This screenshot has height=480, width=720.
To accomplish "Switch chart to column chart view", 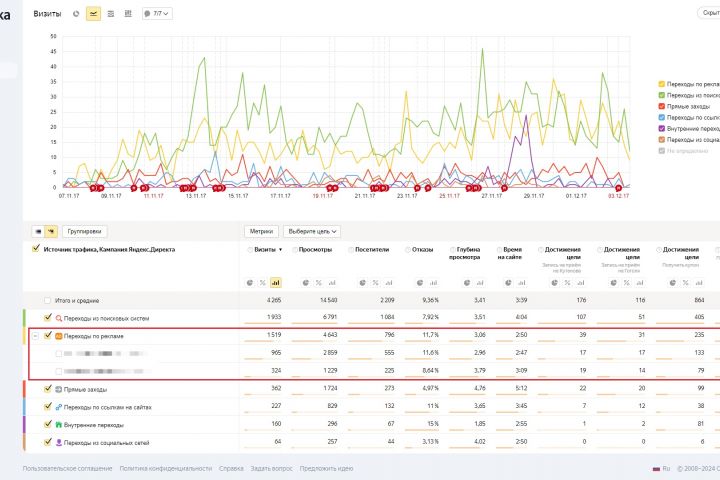I will (x=128, y=14).
